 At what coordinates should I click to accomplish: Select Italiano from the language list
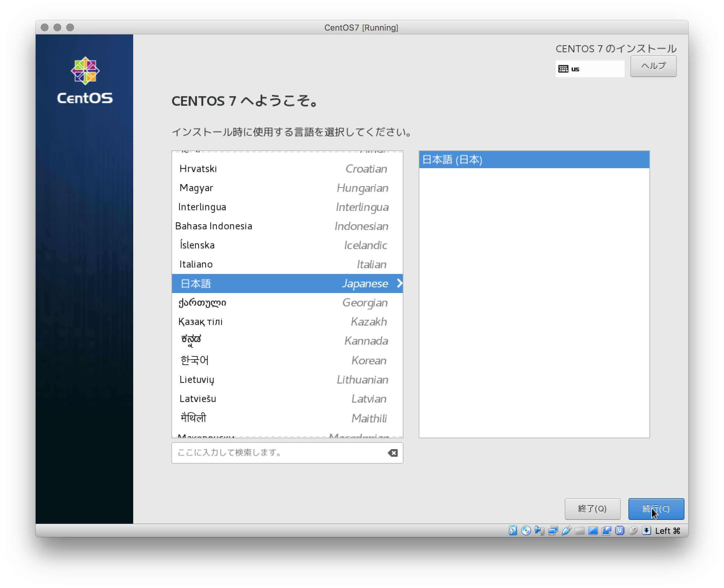[287, 264]
